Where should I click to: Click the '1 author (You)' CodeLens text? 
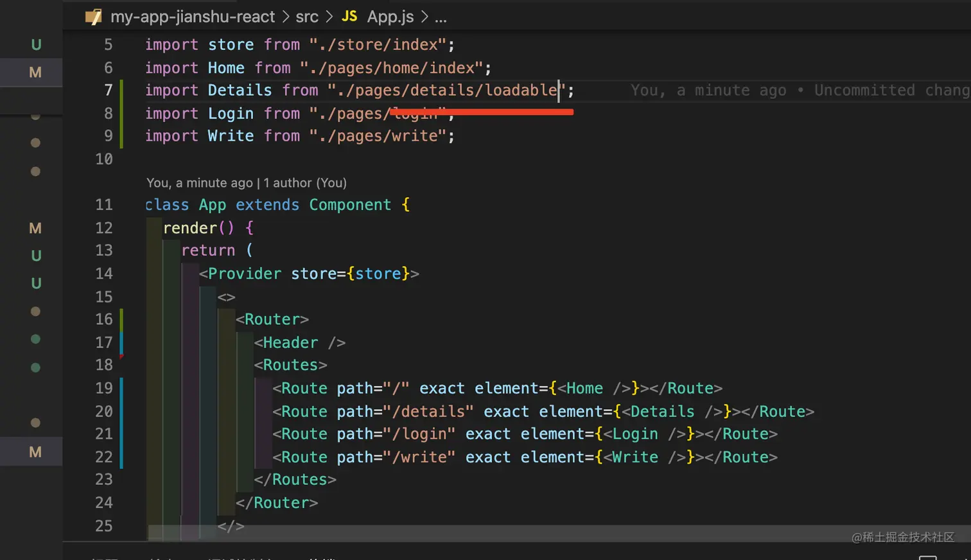[x=305, y=183]
